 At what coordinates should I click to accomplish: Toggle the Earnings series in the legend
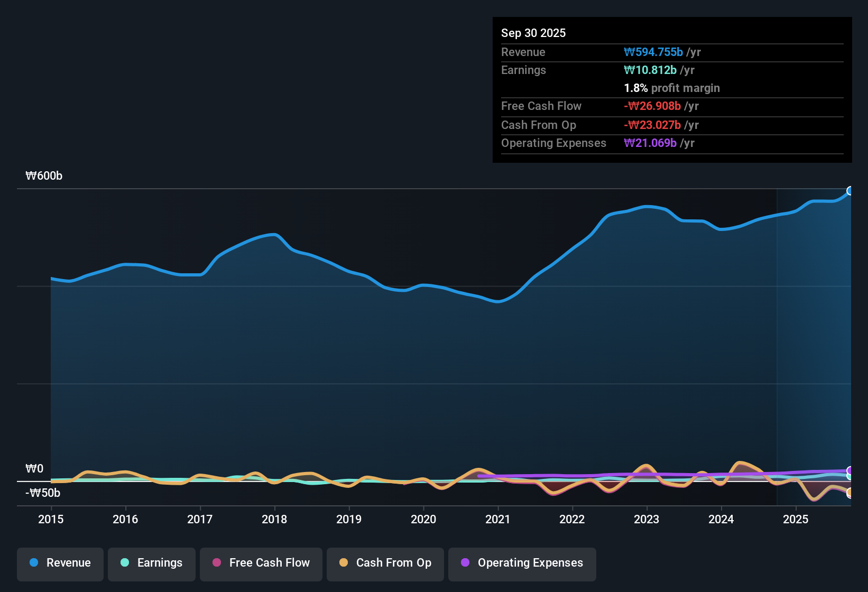(152, 563)
